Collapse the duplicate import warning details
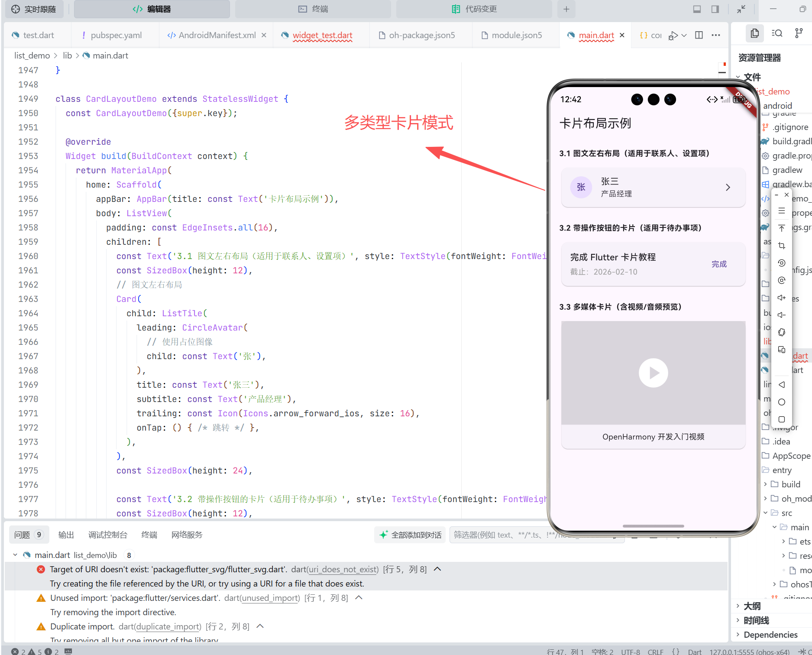 point(260,626)
